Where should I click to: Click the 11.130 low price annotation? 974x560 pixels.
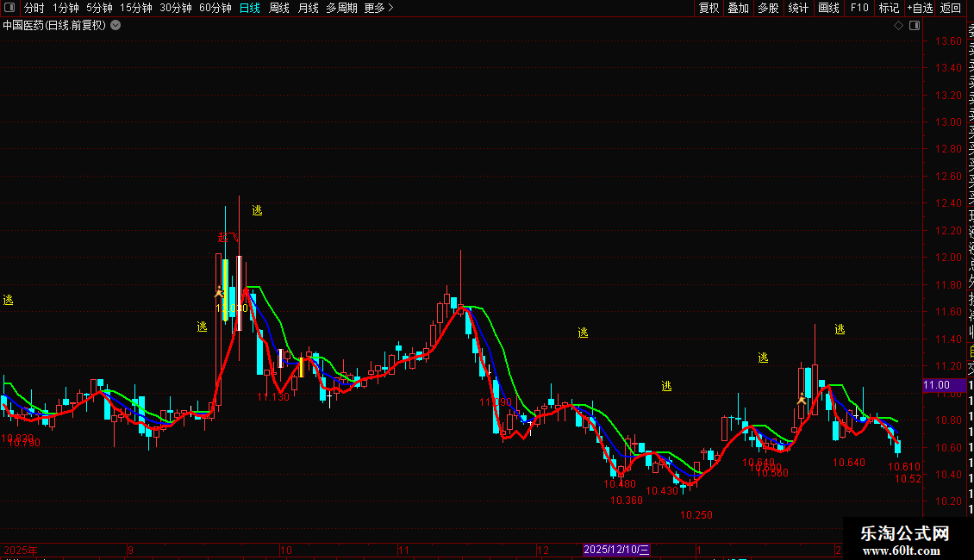click(273, 396)
